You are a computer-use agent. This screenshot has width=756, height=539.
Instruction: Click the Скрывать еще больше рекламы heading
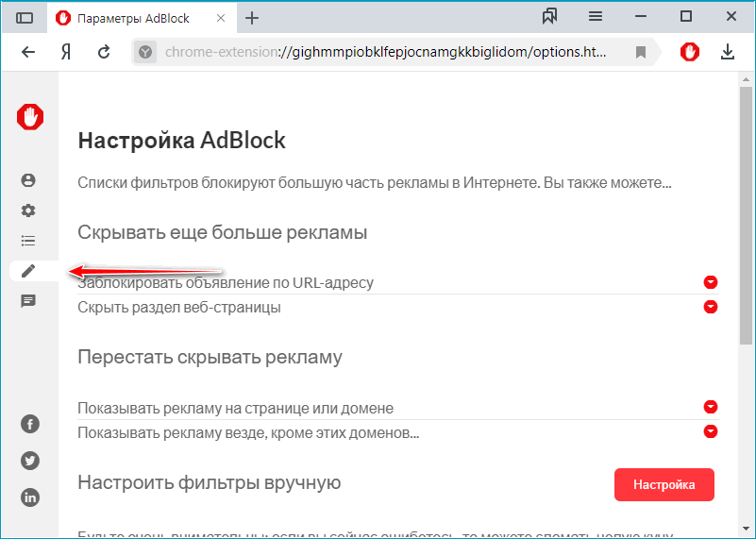222,232
